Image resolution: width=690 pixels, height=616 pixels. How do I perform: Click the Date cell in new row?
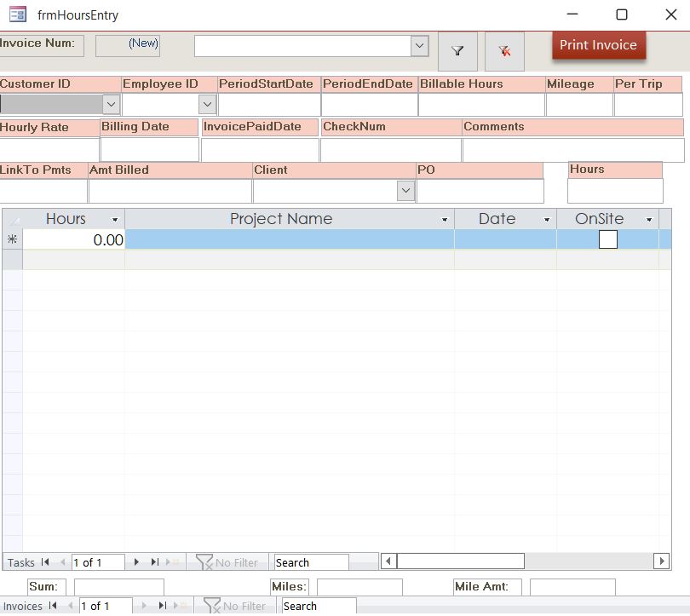(505, 239)
